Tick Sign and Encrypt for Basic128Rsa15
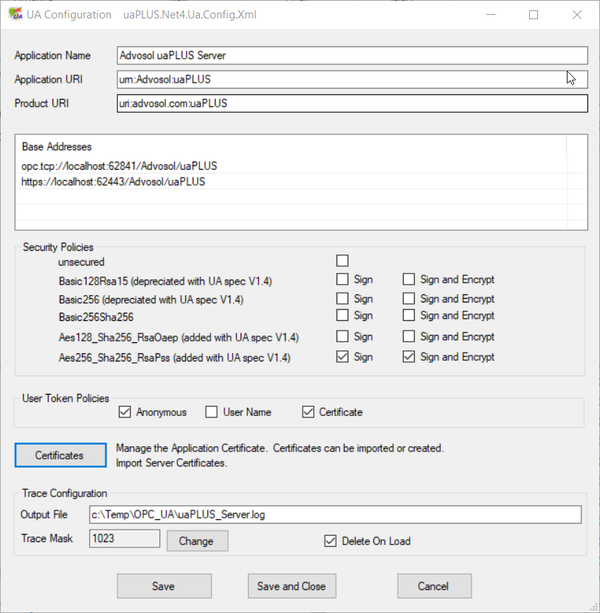This screenshot has height=613, width=600. coord(409,279)
